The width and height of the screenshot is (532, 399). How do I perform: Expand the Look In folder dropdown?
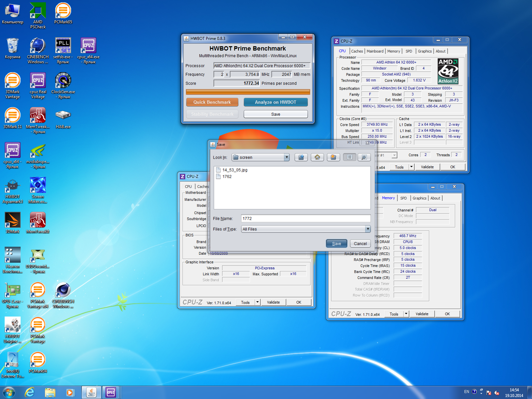pyautogui.click(x=287, y=157)
